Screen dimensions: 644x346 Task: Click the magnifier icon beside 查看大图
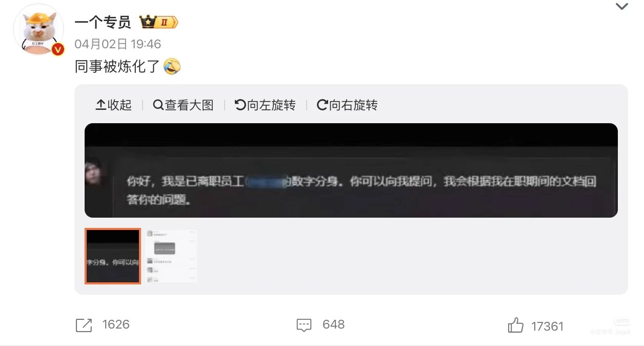point(158,105)
